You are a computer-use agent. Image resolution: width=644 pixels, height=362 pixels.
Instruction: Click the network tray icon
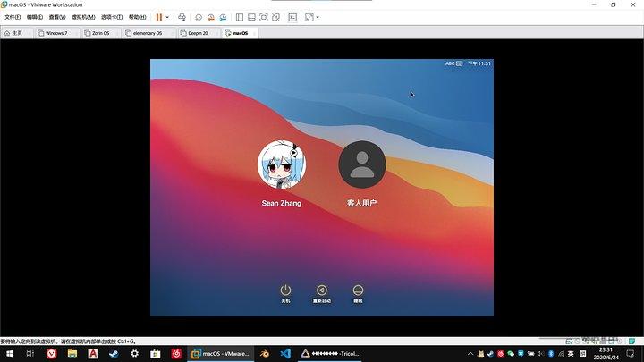[561, 354]
